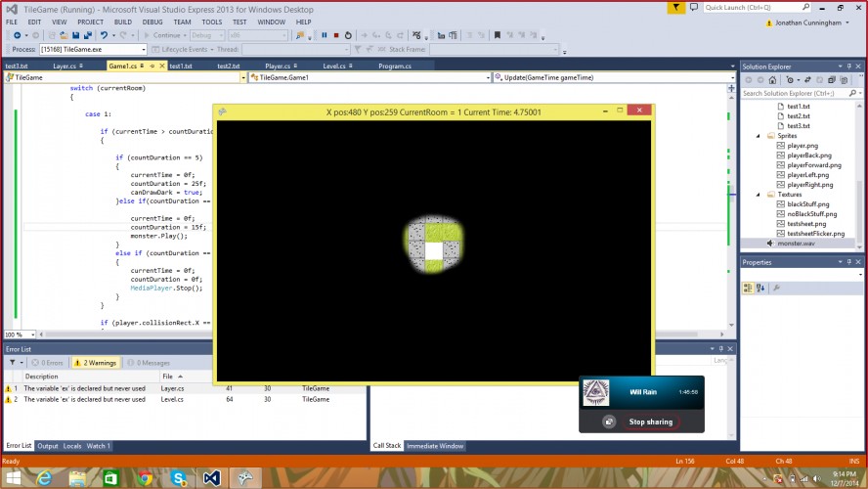Collapse the Textures folder

(759, 195)
